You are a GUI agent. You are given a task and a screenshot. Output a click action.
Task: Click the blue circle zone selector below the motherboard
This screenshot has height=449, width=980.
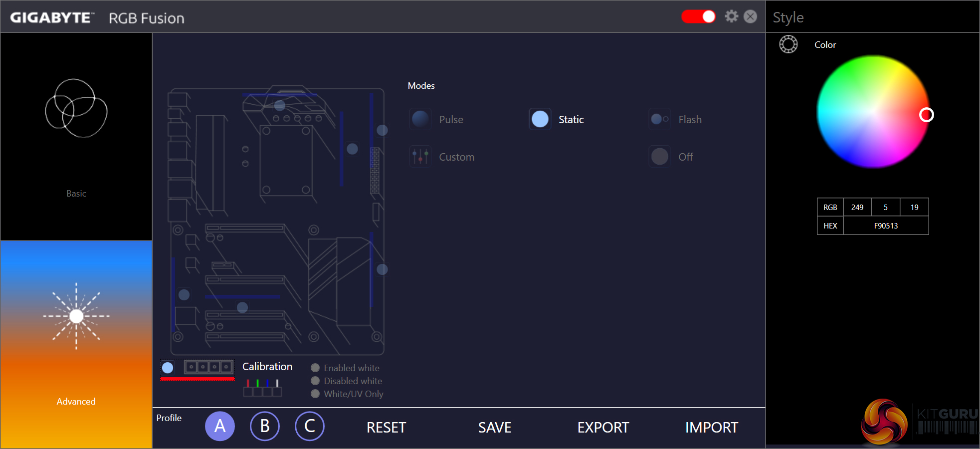pos(168,368)
